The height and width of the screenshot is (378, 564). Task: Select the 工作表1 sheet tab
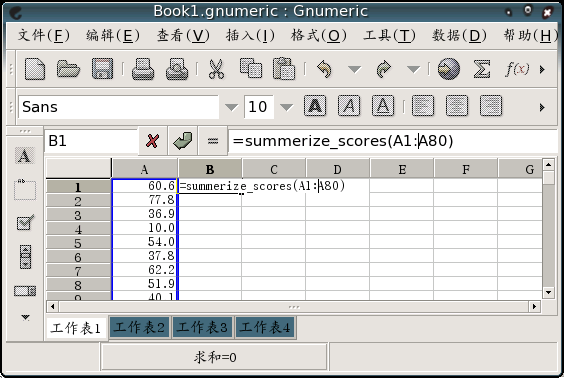(76, 328)
